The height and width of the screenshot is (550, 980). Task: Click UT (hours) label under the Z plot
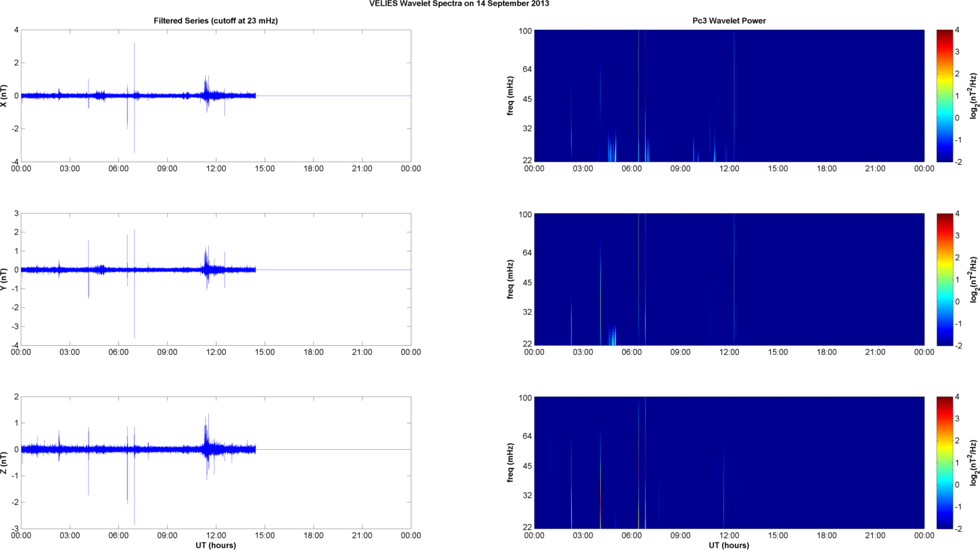tap(216, 545)
